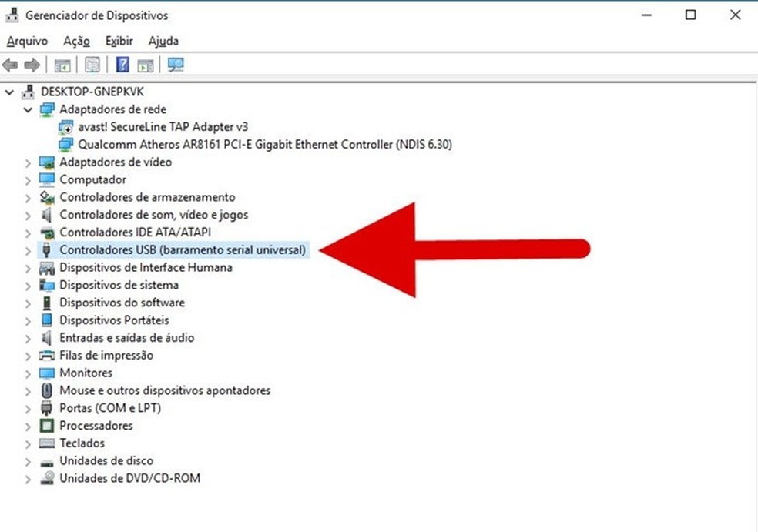Viewport: 758px width, 532px height.
Task: Click the Dispositivos do software icon
Action: click(x=46, y=303)
